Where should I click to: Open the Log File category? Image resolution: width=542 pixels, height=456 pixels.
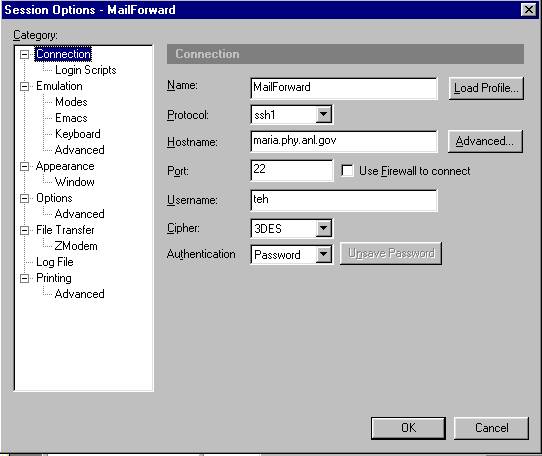(x=55, y=262)
